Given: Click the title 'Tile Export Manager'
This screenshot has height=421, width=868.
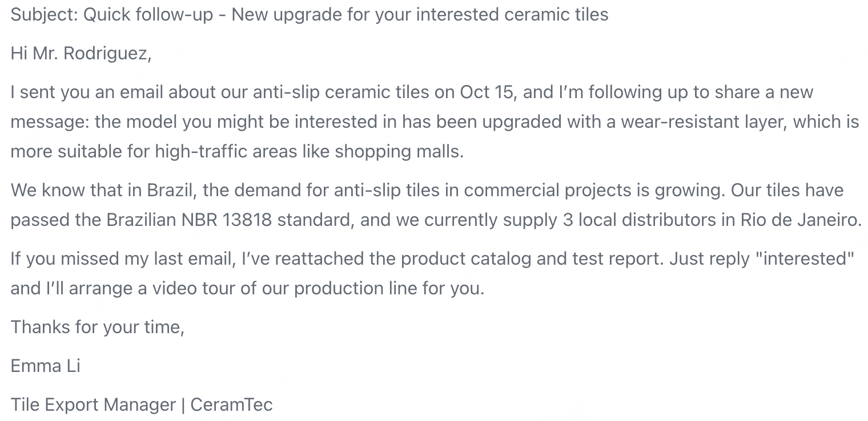Looking at the screenshot, I should click(93, 404).
